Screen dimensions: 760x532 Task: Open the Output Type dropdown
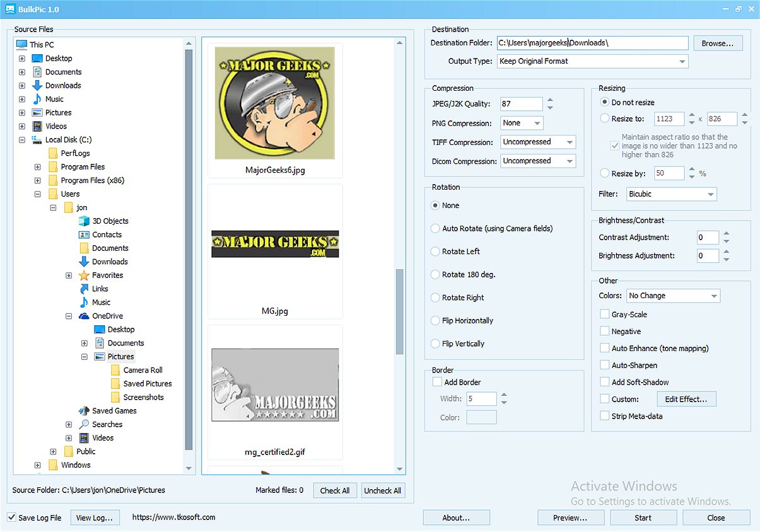pyautogui.click(x=593, y=61)
